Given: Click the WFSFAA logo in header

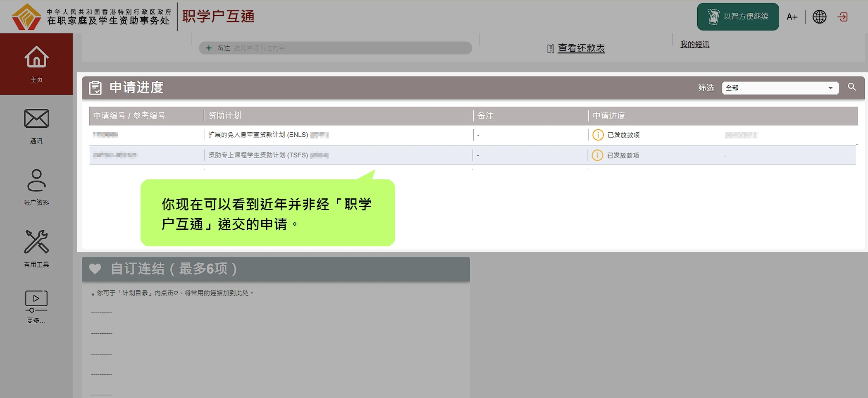Looking at the screenshot, I should (x=26, y=17).
